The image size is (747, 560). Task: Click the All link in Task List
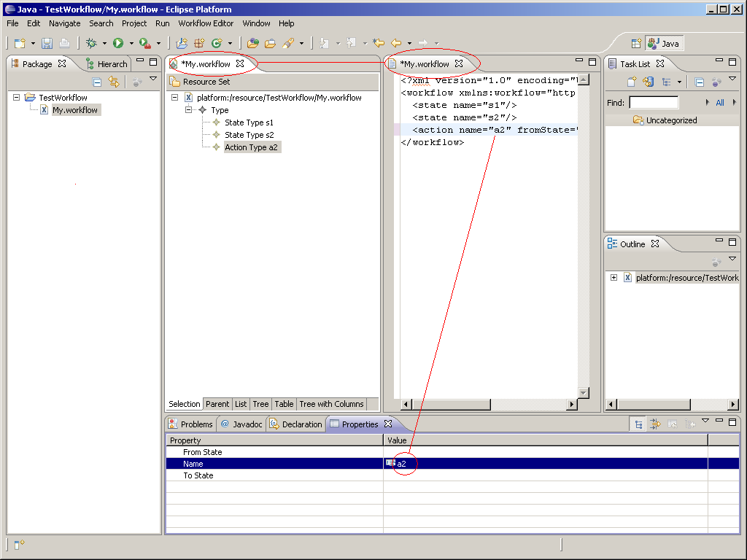click(720, 103)
